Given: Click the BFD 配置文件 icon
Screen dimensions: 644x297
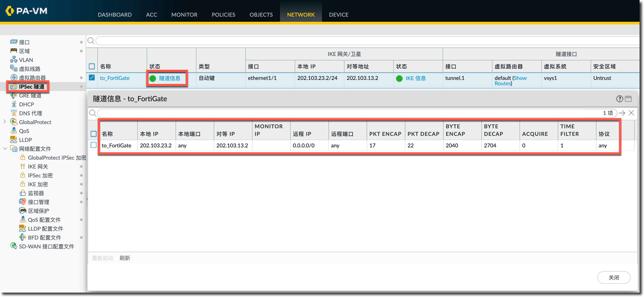Looking at the screenshot, I should coord(22,237).
